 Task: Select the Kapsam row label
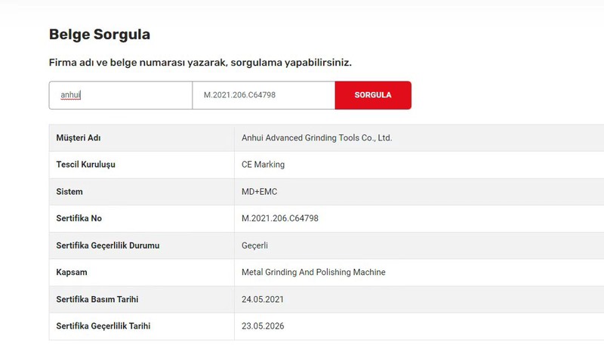pyautogui.click(x=72, y=273)
